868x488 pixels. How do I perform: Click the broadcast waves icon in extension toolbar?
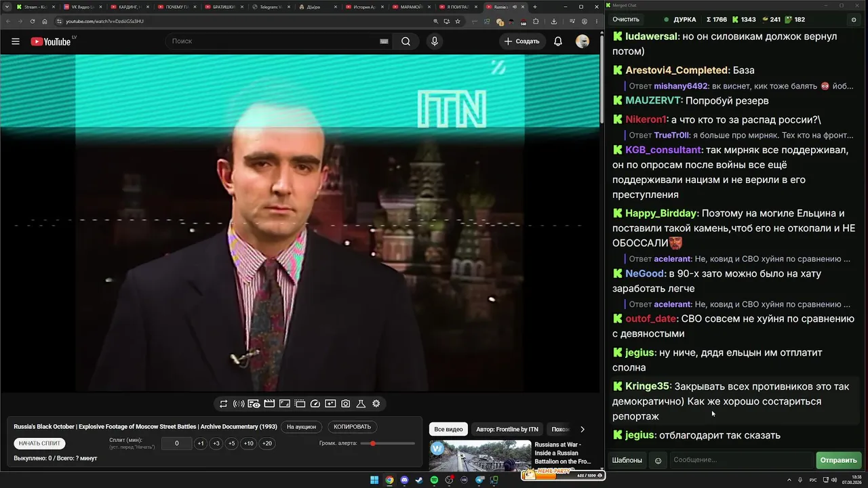(x=239, y=404)
